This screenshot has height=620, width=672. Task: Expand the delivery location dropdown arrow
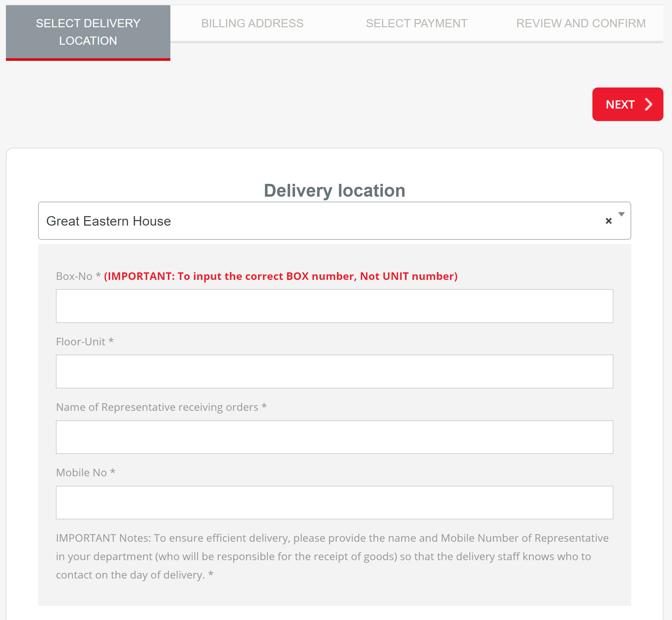click(621, 214)
